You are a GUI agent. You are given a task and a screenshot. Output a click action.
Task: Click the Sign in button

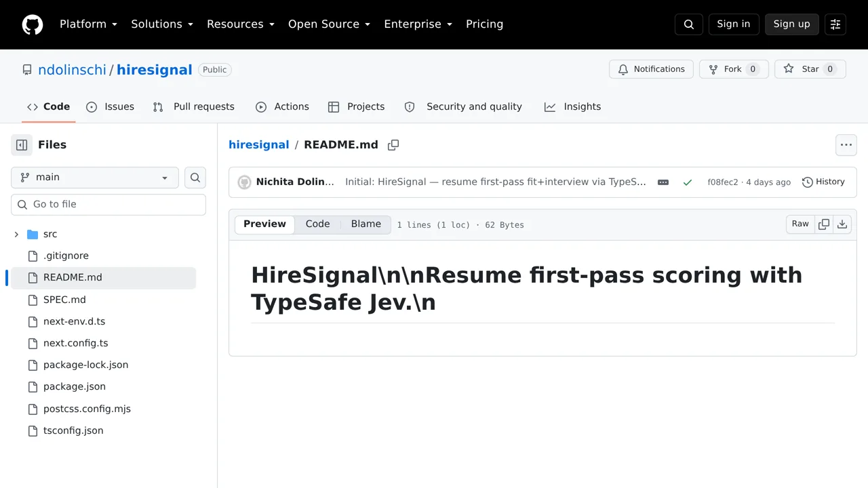(734, 24)
